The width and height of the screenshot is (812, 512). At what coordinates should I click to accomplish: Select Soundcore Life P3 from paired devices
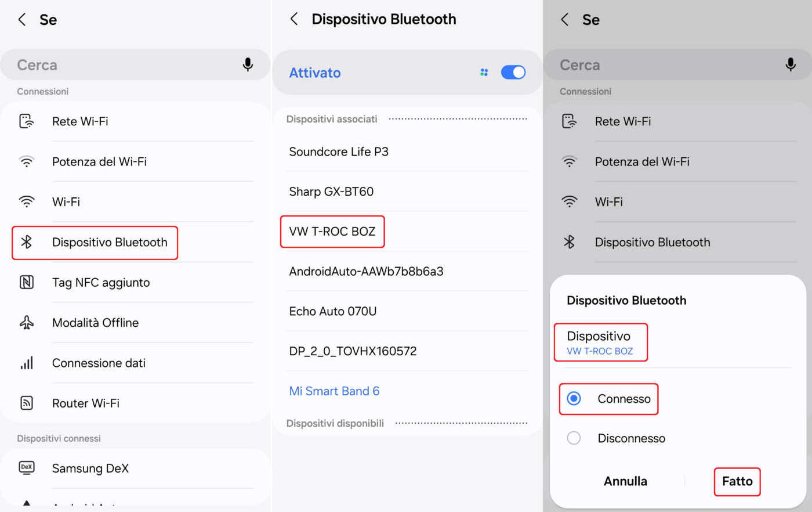point(339,152)
